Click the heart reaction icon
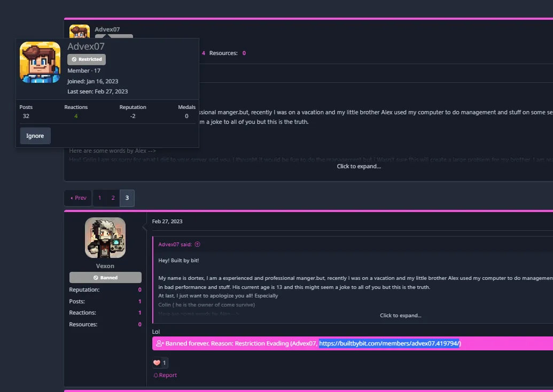This screenshot has height=392, width=553. coord(157,363)
